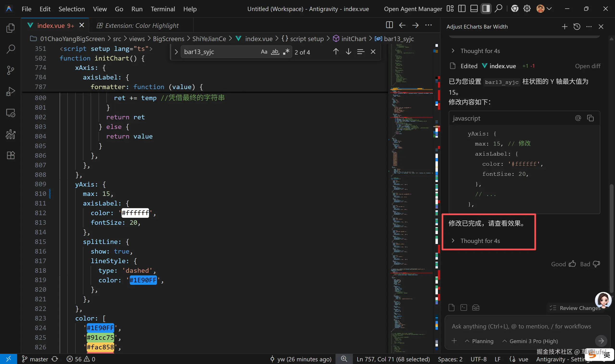Click the thumbs up Good feedback
The image size is (615, 364).
coord(572,264)
